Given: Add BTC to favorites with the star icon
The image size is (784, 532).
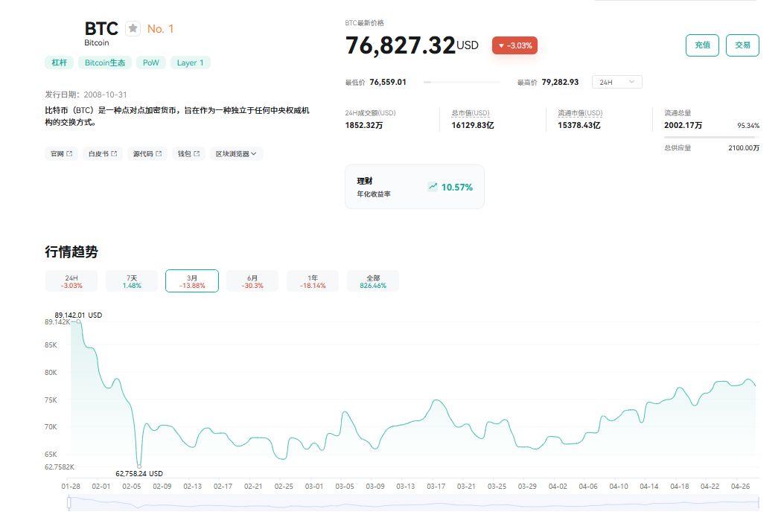Looking at the screenshot, I should pos(133,28).
